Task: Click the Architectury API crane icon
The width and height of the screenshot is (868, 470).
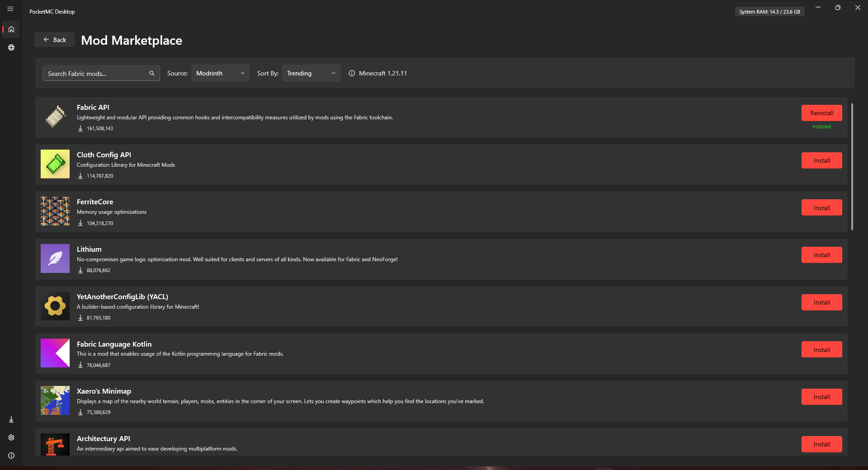Action: pos(55,444)
